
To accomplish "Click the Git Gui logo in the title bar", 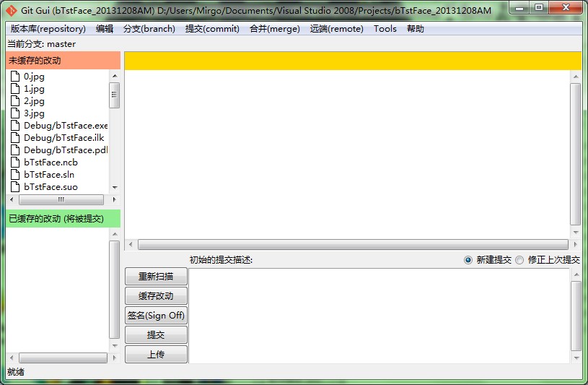I will pos(12,11).
